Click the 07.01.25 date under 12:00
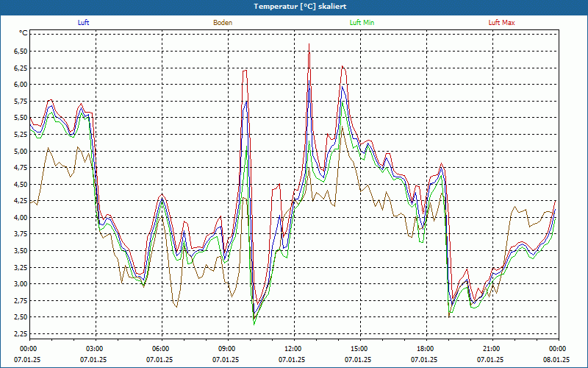The height and width of the screenshot is (368, 588). [292, 359]
